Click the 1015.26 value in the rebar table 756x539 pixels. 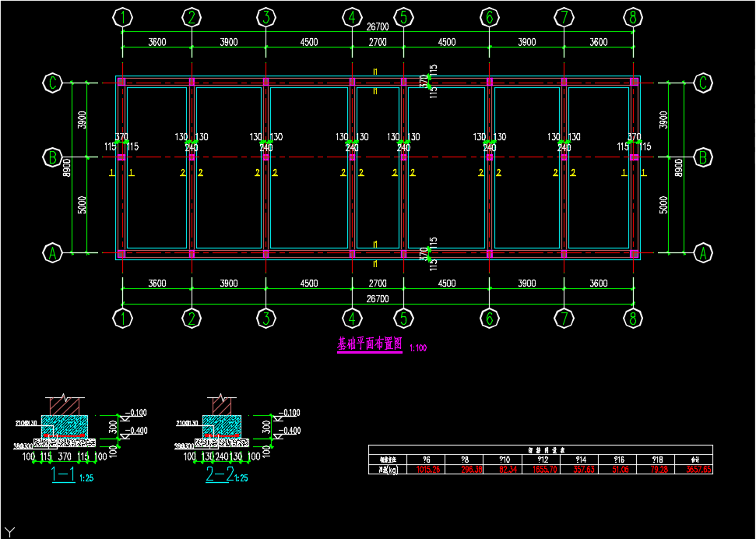427,470
